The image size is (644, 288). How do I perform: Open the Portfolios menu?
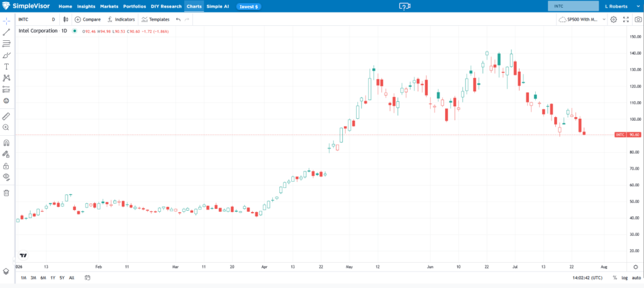tap(135, 6)
